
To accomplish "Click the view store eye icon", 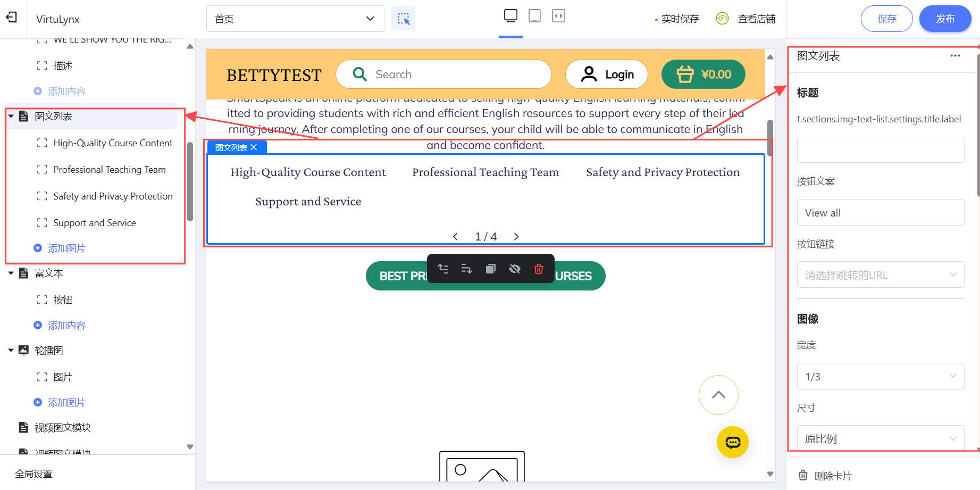I will (722, 19).
